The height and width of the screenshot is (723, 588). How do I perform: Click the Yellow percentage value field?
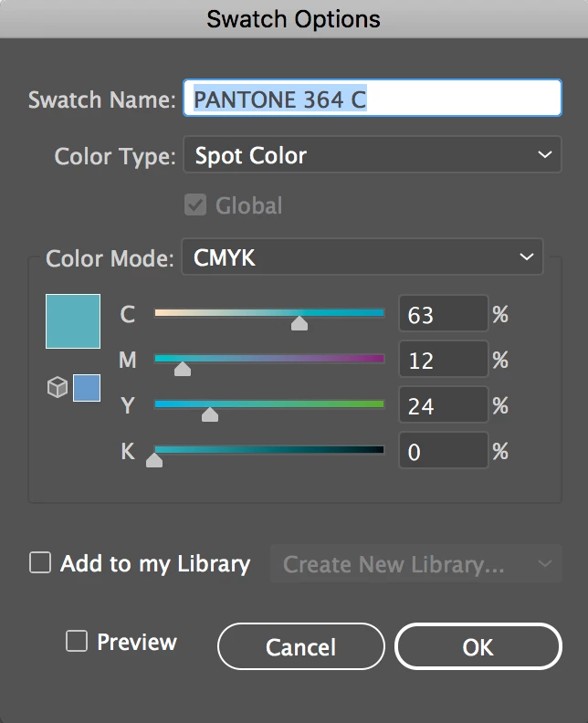pos(443,405)
